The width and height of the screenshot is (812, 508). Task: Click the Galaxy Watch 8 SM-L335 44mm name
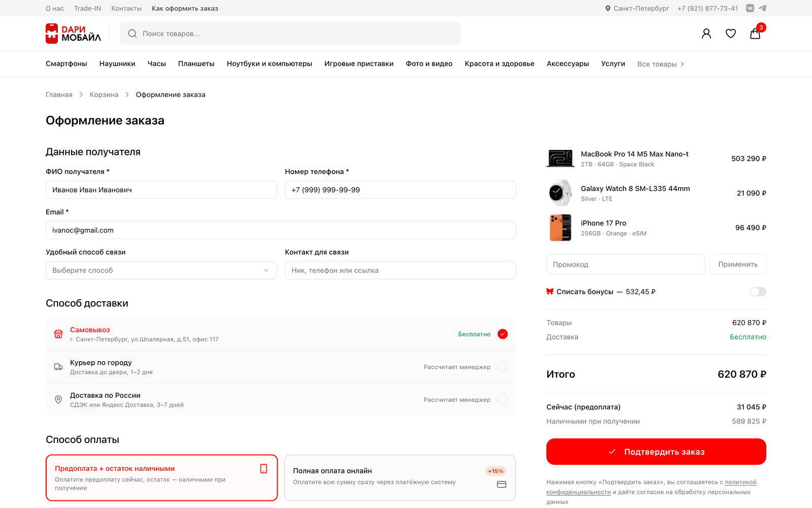point(635,188)
